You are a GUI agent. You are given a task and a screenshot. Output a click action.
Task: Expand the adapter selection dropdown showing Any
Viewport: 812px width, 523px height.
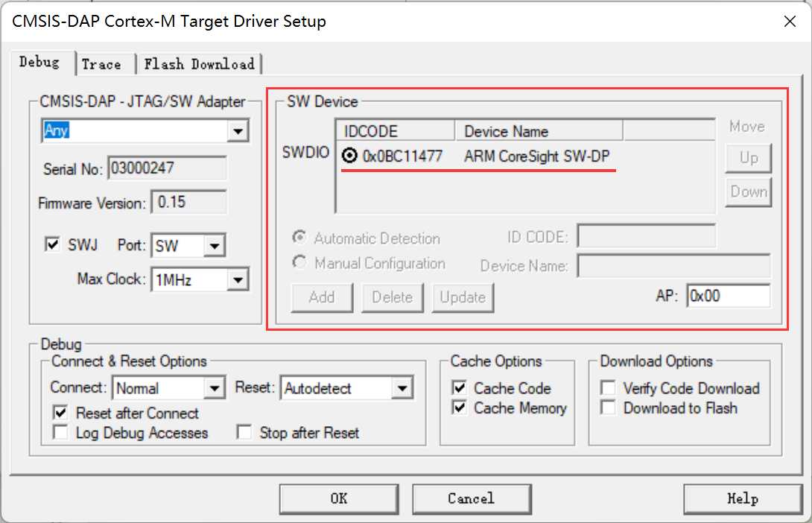click(x=238, y=131)
